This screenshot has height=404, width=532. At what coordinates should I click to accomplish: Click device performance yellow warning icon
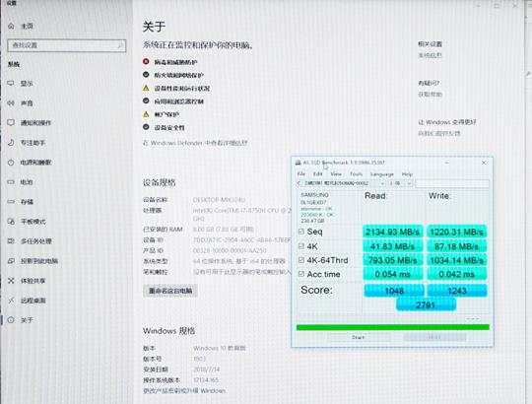point(146,88)
